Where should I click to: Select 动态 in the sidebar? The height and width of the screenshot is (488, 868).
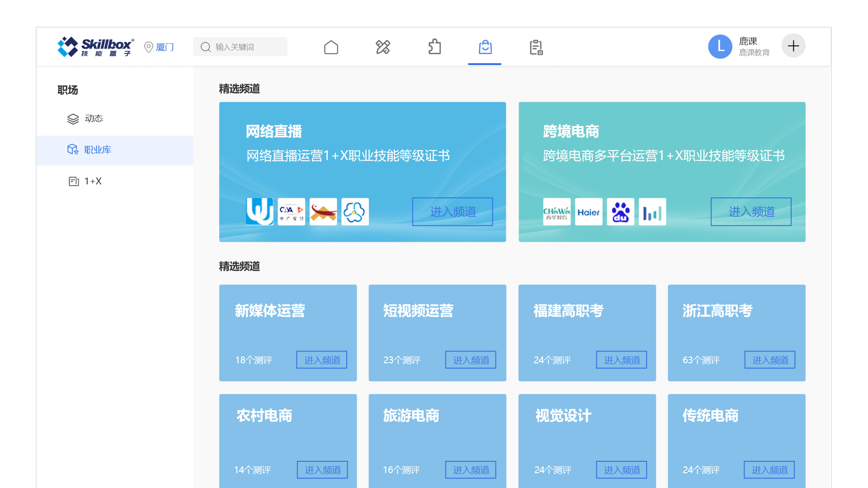[x=94, y=118]
